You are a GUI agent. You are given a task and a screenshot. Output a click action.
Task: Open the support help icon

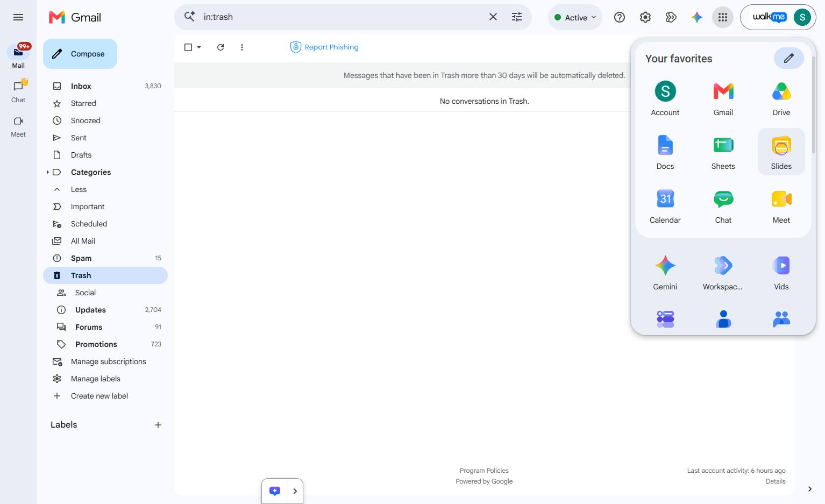(x=620, y=17)
